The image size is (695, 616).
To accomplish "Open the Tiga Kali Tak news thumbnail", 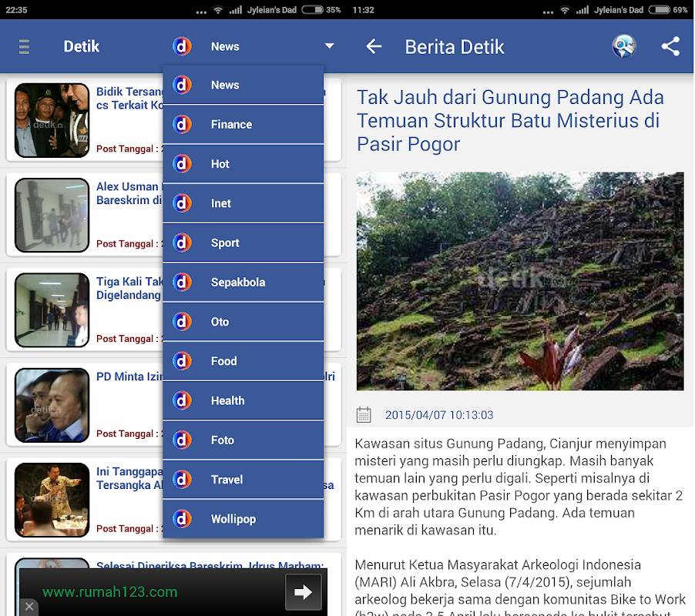I will (52, 310).
